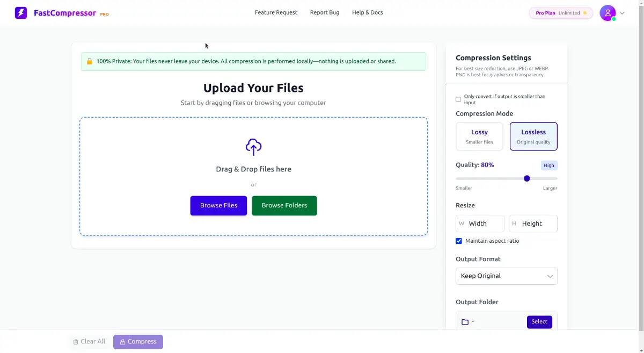Open the Feature Request page

pyautogui.click(x=276, y=12)
